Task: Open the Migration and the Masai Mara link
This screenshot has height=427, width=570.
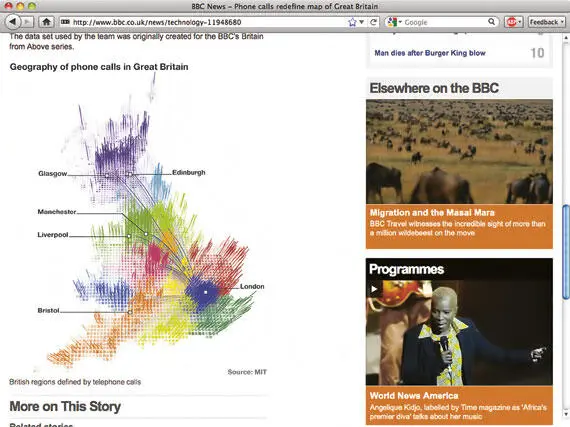Action: (432, 213)
